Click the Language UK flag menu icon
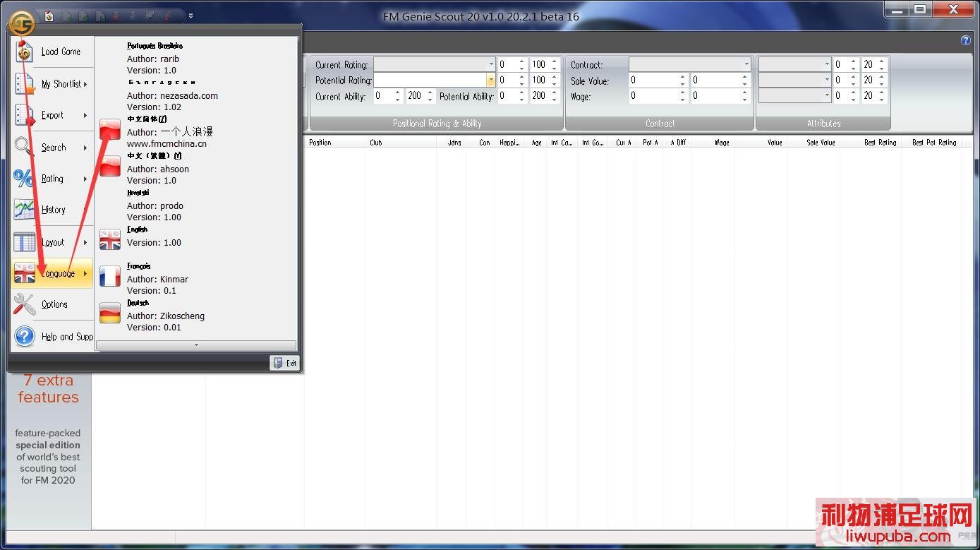 [24, 273]
